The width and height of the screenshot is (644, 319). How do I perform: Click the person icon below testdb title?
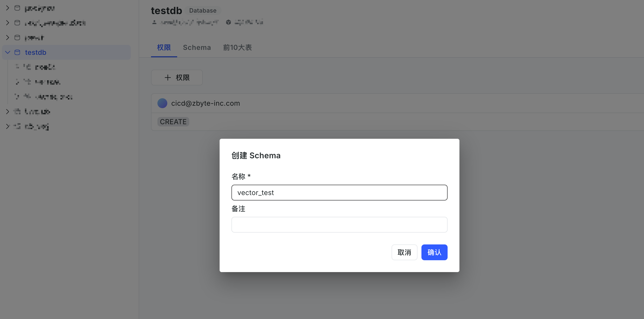tap(154, 22)
